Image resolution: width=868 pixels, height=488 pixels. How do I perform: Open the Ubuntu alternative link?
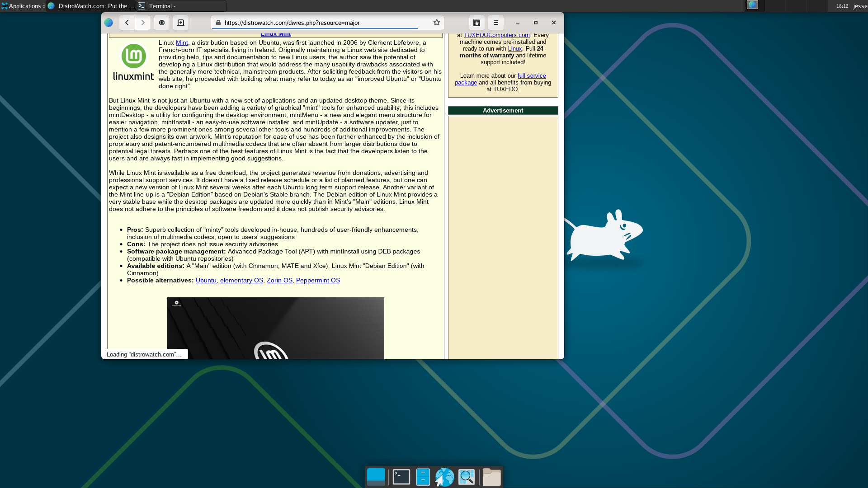(206, 280)
